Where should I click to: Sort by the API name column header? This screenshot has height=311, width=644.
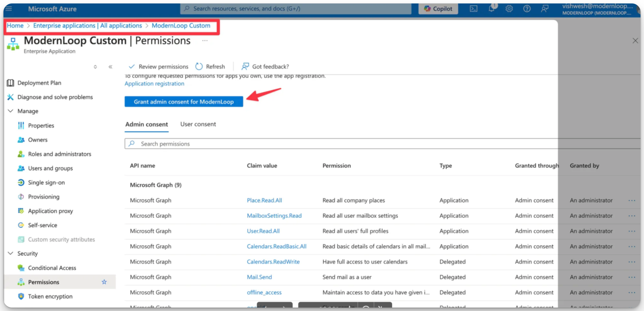(x=143, y=166)
